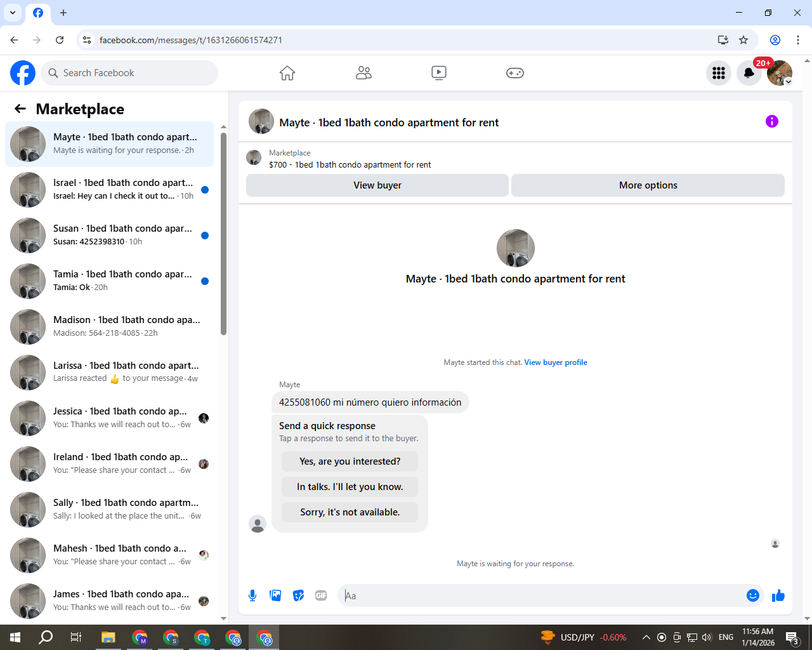Open the account profile picture menu
The width and height of the screenshot is (812, 650).
click(780, 73)
